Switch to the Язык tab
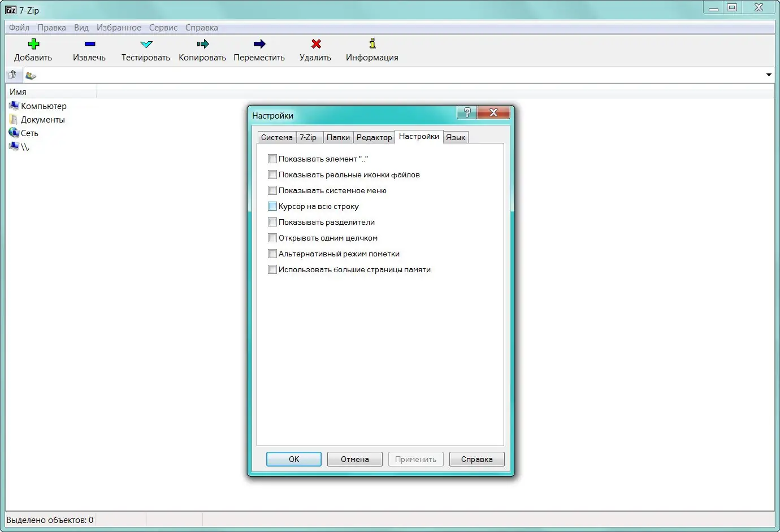 tap(456, 137)
